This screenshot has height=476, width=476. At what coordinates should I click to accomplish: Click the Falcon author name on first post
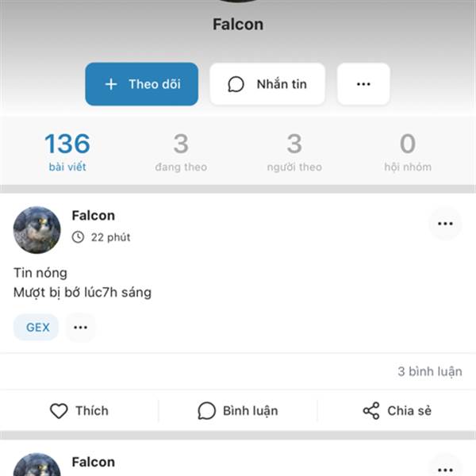tap(93, 216)
